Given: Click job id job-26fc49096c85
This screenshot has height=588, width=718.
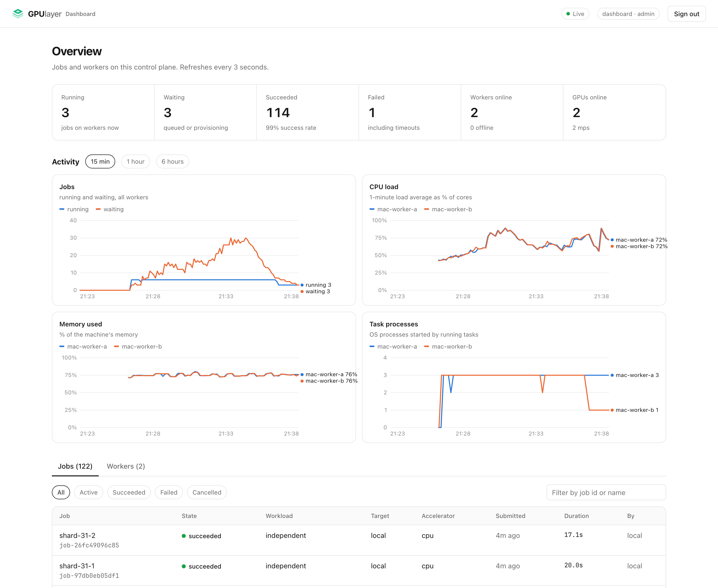Looking at the screenshot, I should [x=89, y=545].
